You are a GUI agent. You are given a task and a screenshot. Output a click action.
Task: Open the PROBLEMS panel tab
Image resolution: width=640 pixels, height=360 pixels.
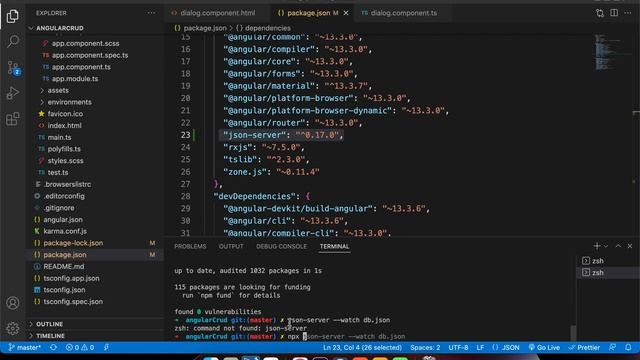190,247
